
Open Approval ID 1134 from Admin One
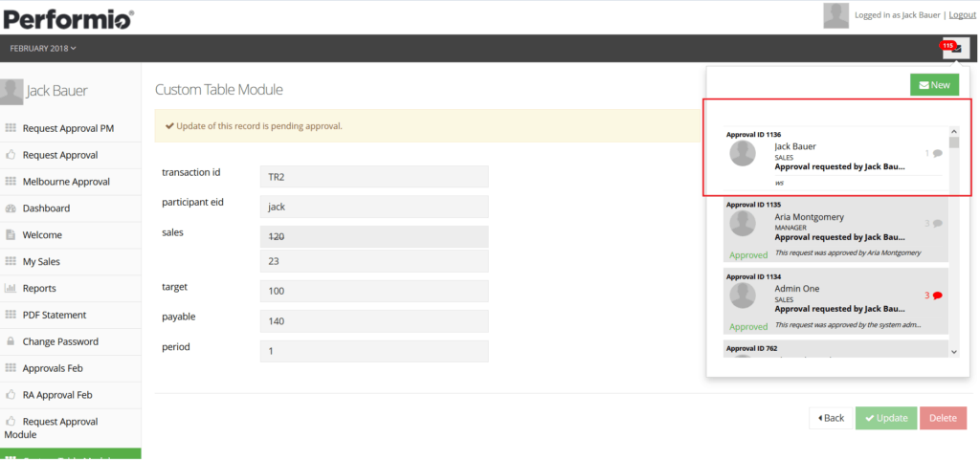click(x=835, y=301)
